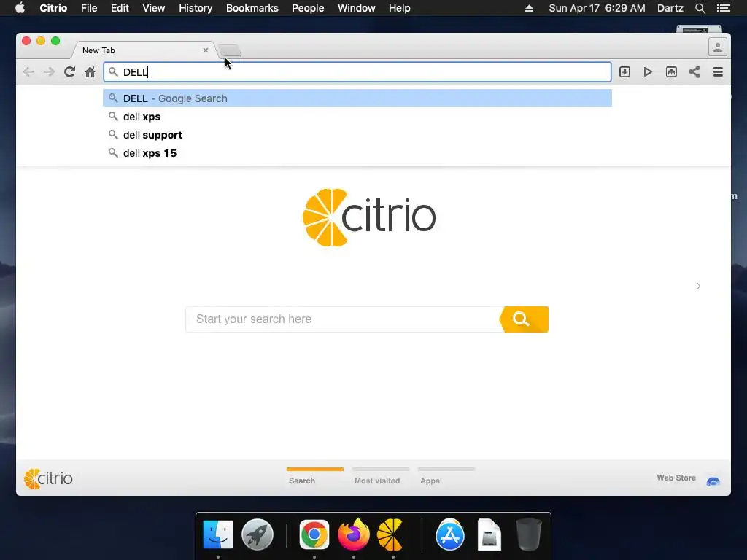Open Spotlight search in menu bar
This screenshot has width=747, height=560.
[700, 8]
